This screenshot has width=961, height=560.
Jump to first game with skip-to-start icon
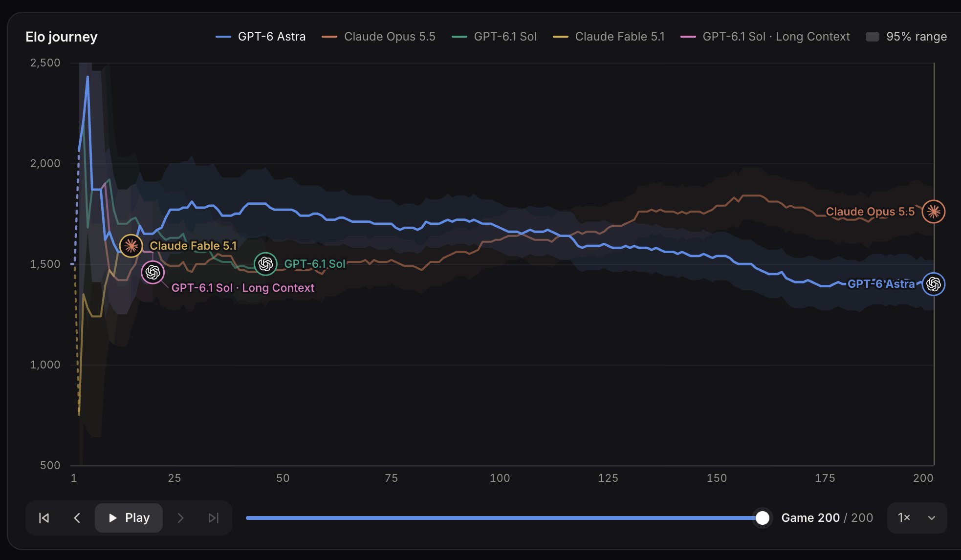pyautogui.click(x=44, y=518)
